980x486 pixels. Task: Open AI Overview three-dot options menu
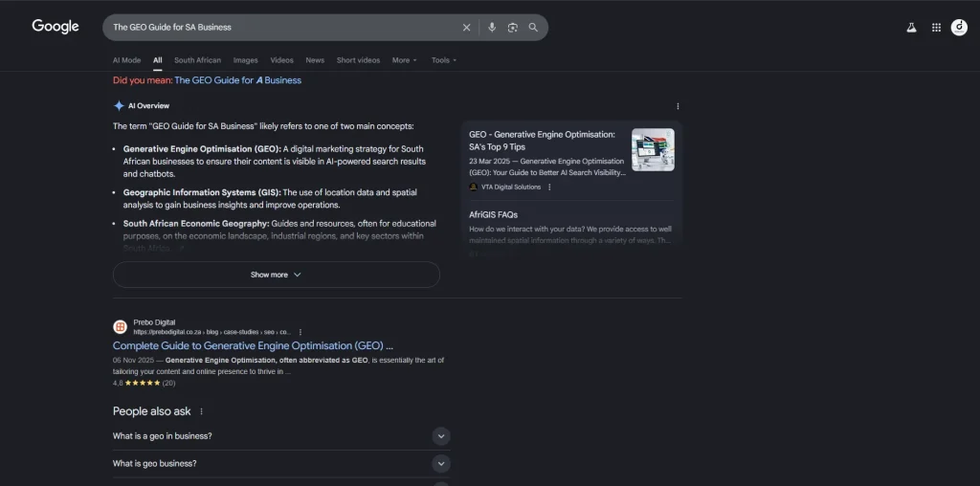(678, 106)
